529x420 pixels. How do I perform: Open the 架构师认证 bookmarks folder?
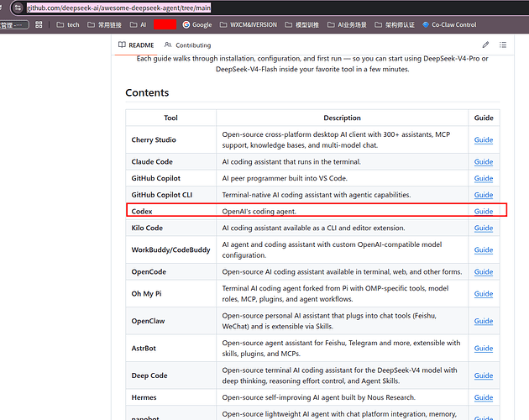[x=395, y=24]
